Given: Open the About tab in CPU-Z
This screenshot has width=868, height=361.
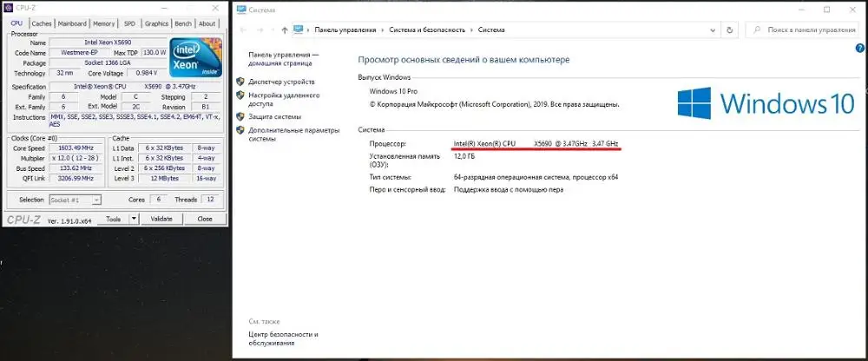Looking at the screenshot, I should click(x=207, y=23).
